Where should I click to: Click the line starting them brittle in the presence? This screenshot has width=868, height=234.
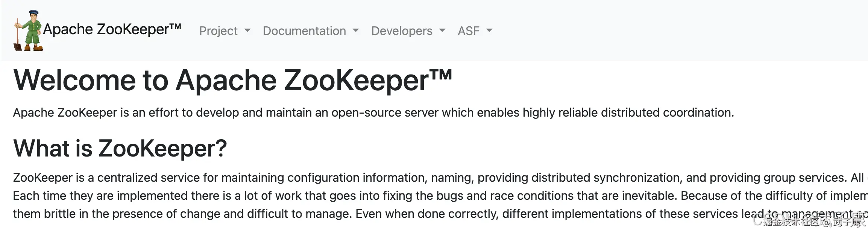tap(440, 214)
